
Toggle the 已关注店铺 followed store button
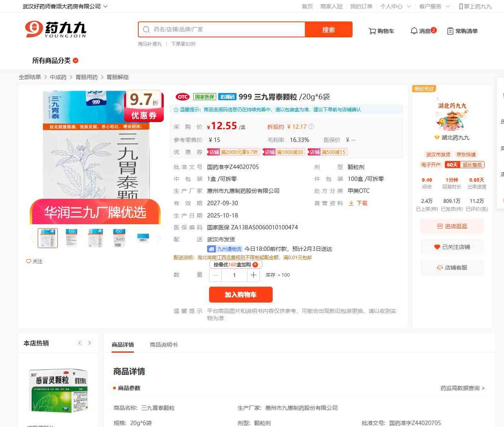tap(452, 247)
